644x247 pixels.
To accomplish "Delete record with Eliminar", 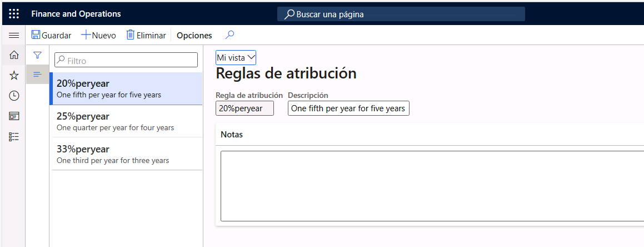I will pos(146,36).
